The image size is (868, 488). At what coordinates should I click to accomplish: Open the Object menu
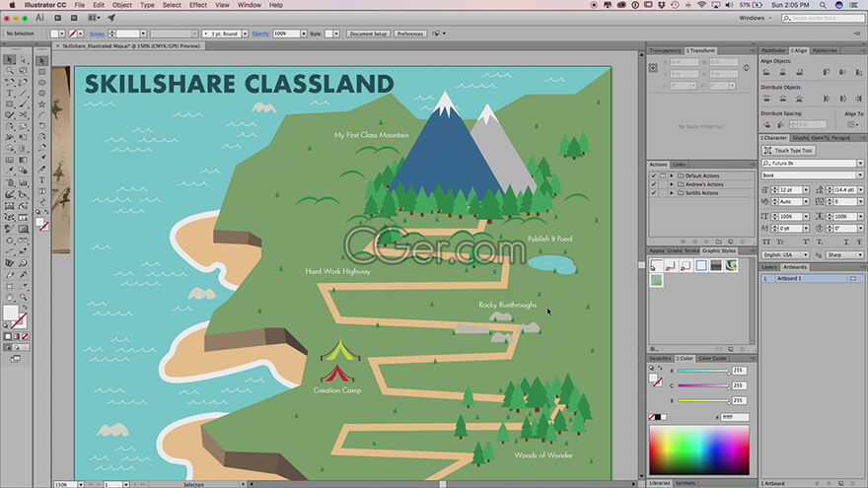coord(121,5)
